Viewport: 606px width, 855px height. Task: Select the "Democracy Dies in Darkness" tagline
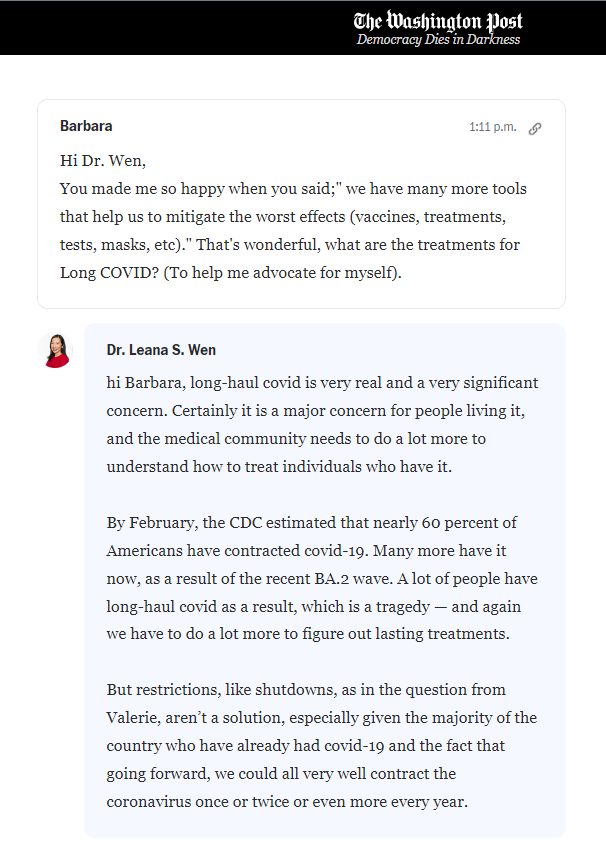[x=438, y=40]
